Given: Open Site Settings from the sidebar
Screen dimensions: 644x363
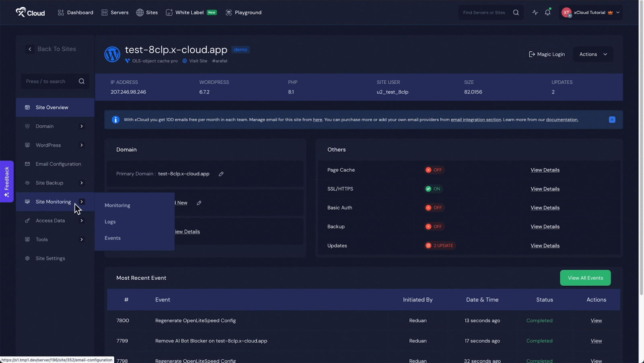Looking at the screenshot, I should (50, 258).
